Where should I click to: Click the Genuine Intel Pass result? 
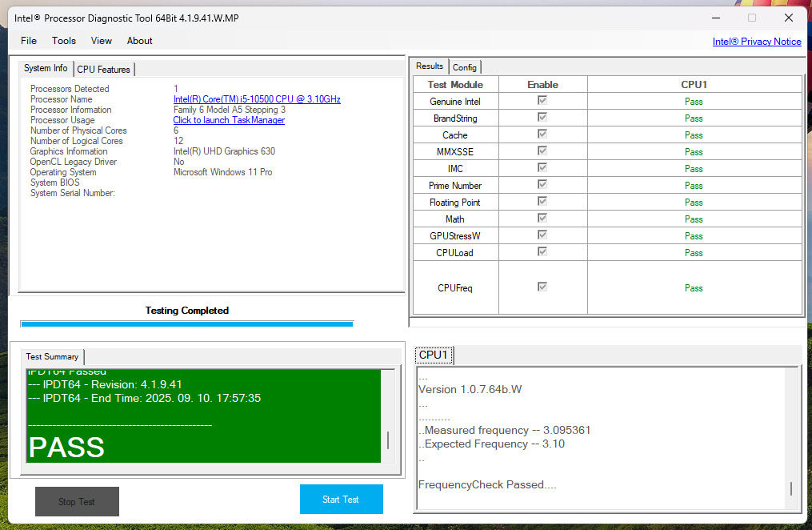(694, 102)
